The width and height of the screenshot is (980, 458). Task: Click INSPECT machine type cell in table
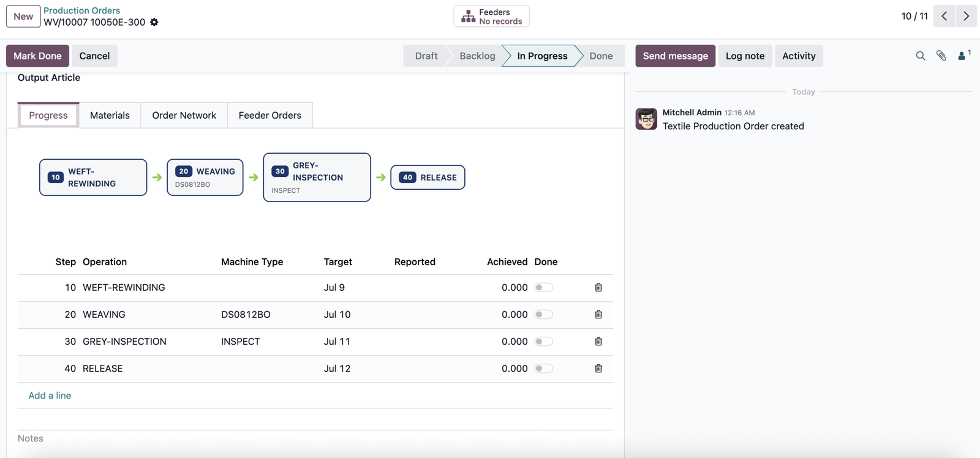click(x=240, y=342)
